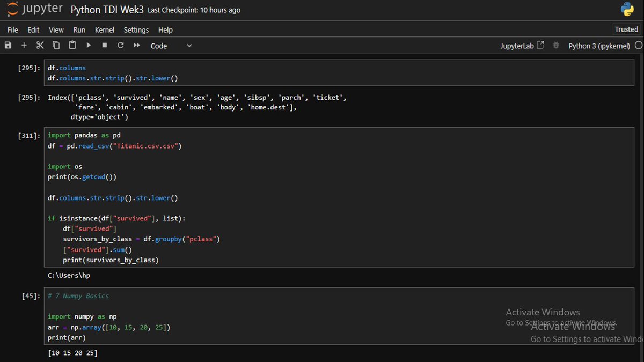Viewport: 644px width, 362px height.
Task: Open the Settings menu
Action: [x=136, y=30]
